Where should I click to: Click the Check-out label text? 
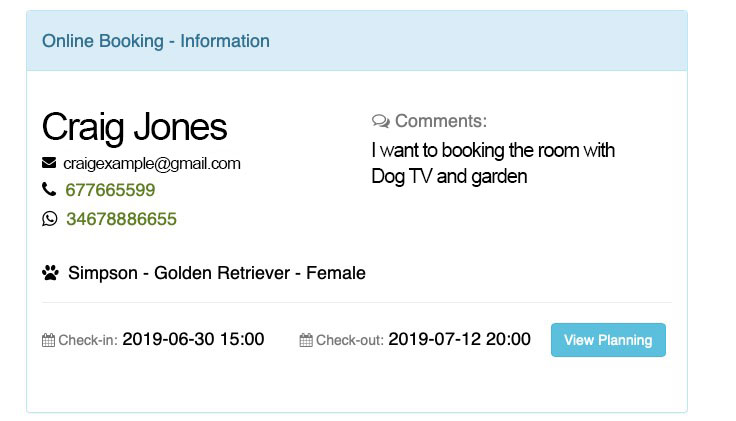(x=350, y=340)
